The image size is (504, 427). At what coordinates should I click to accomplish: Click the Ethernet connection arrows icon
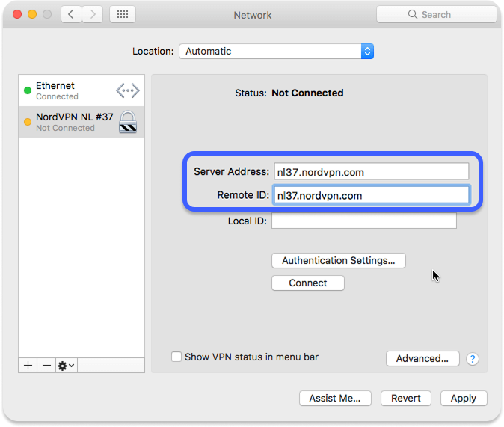(128, 91)
